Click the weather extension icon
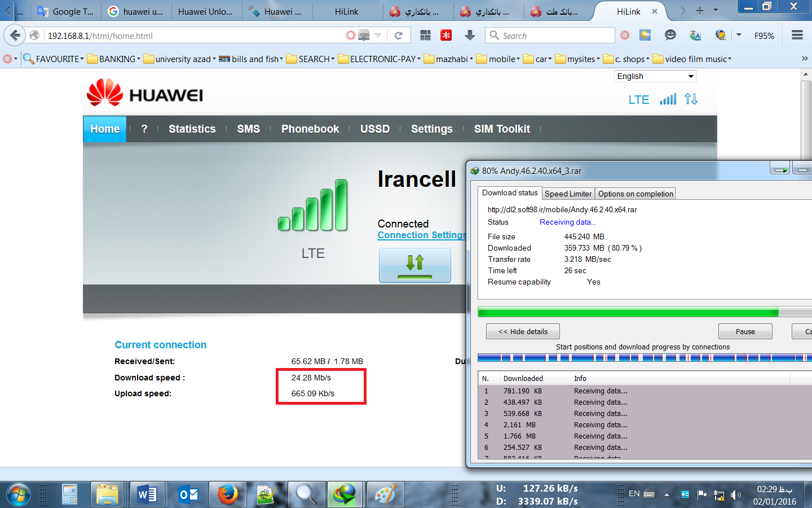The image size is (812, 508). pyautogui.click(x=645, y=36)
